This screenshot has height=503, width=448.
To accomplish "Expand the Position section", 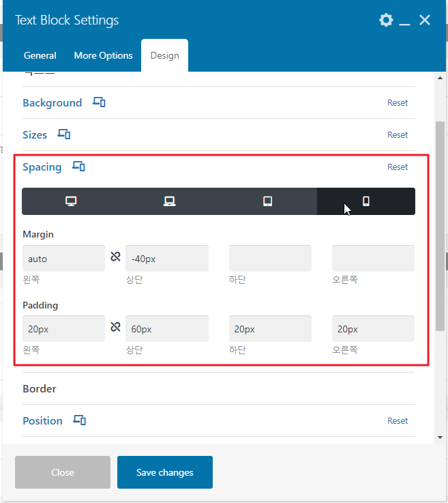I will point(42,420).
